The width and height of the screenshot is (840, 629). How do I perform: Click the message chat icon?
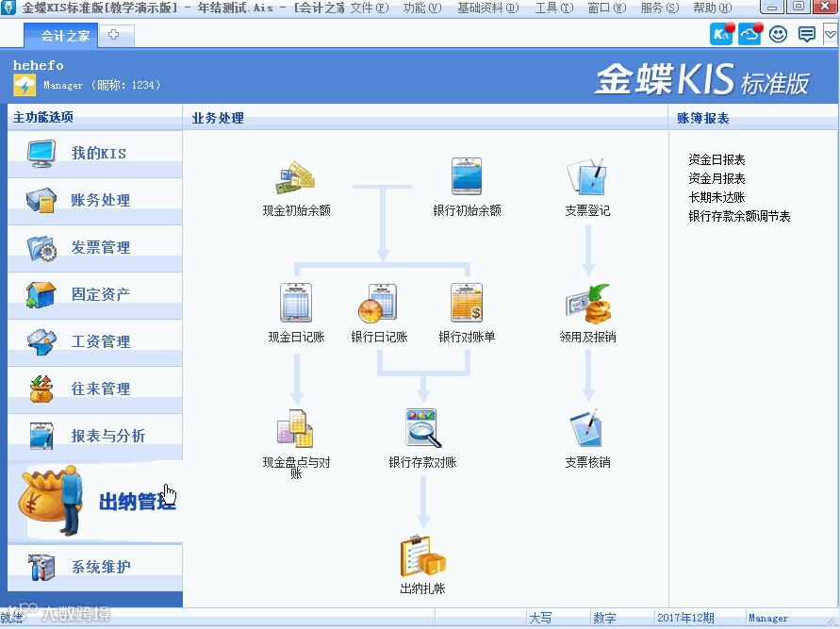click(x=806, y=34)
